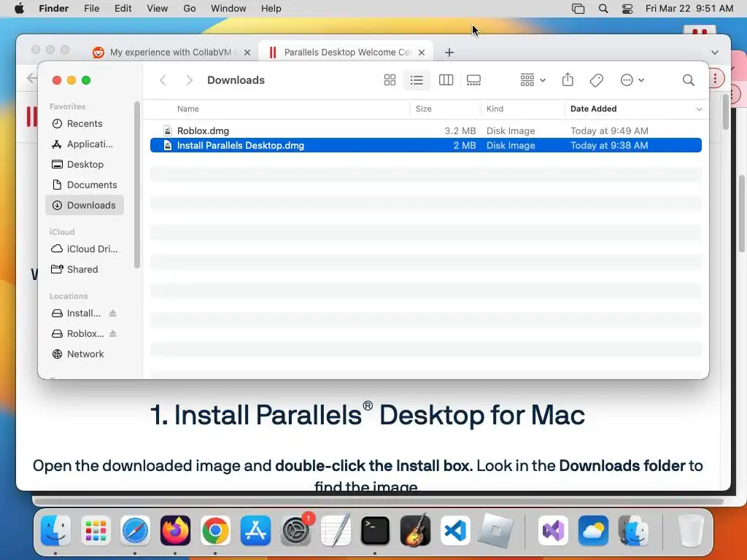Screen dimensions: 747x560
Task: Close the CollabVM browser tab
Action: (x=247, y=52)
